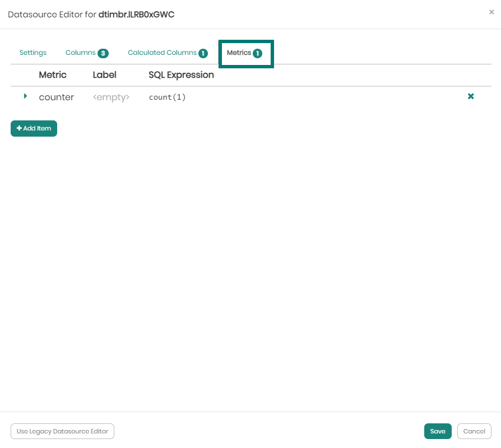501x448 pixels.
Task: Click the count(1) SQL expression
Action: click(x=167, y=96)
